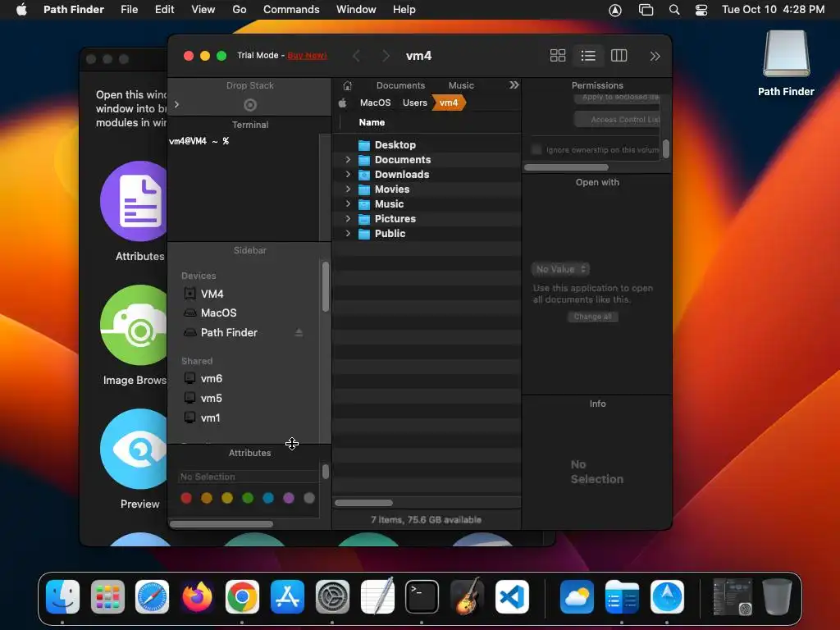Open the No Value application dropdown
840x630 pixels.
[561, 269]
